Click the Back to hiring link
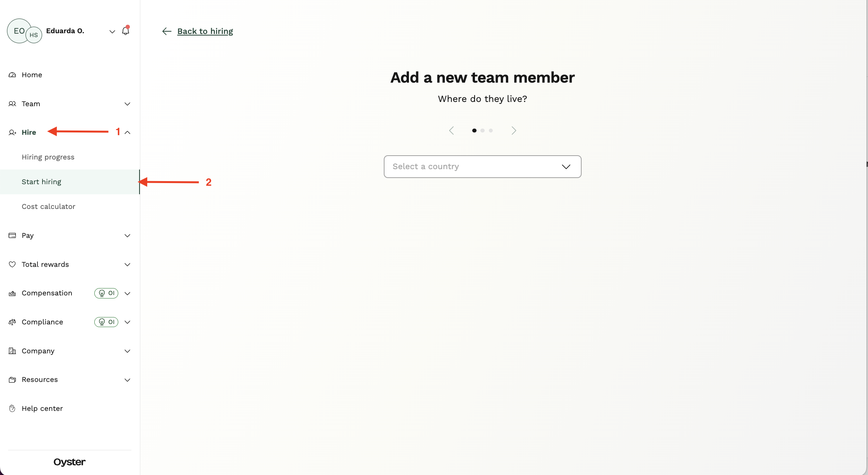The width and height of the screenshot is (868, 475). click(x=205, y=31)
